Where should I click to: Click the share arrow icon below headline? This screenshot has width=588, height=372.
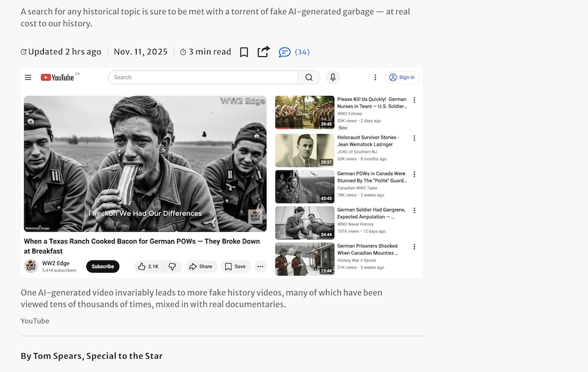tap(263, 52)
